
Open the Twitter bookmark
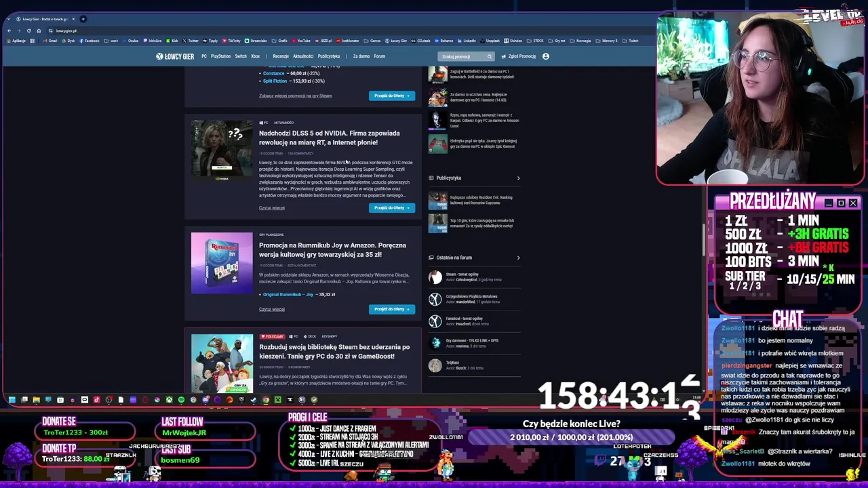[191, 41]
